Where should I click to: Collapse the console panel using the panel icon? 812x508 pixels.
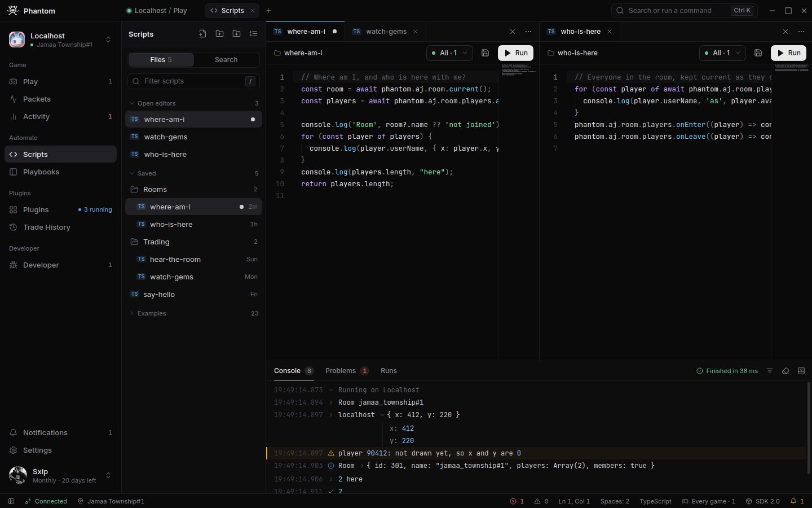coord(801,371)
